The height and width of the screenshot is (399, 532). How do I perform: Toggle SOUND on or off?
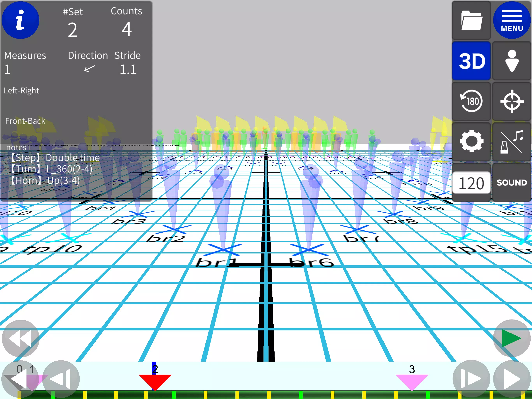(512, 182)
